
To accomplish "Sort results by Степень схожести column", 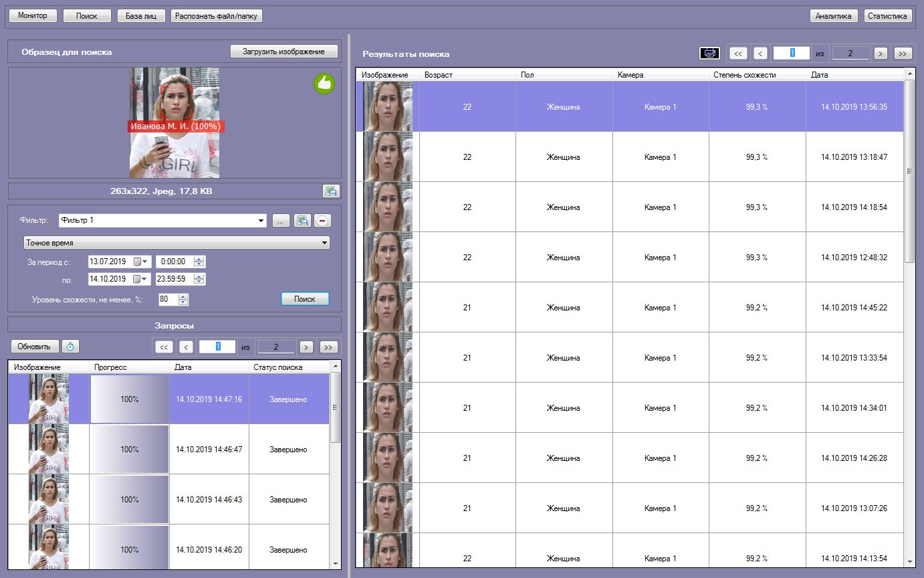I will 757,75.
